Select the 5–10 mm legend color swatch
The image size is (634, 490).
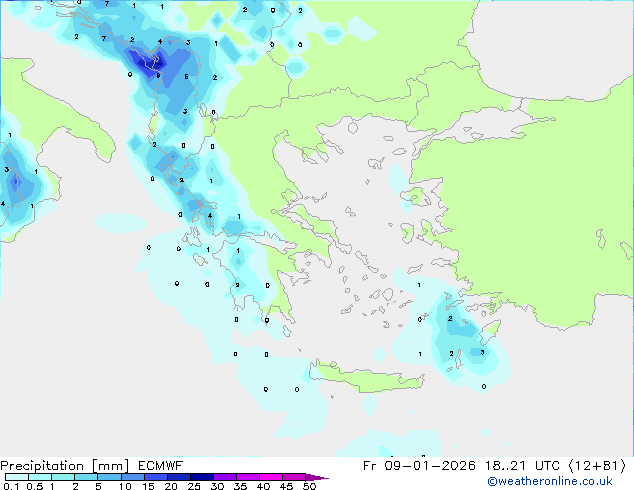pyautogui.click(x=109, y=477)
